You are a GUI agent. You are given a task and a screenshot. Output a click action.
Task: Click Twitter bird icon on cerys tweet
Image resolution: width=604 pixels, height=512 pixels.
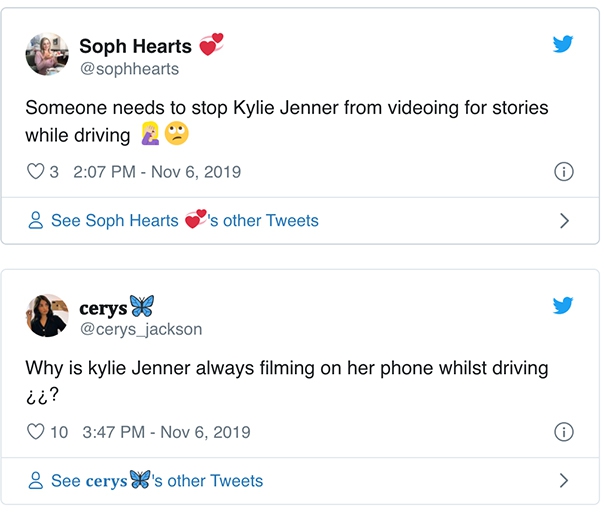[x=563, y=305]
